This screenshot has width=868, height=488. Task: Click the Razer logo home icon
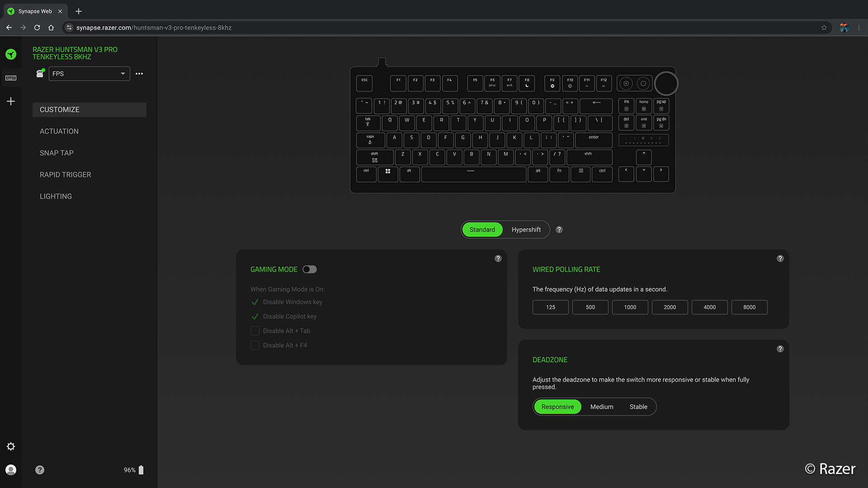coord(11,54)
